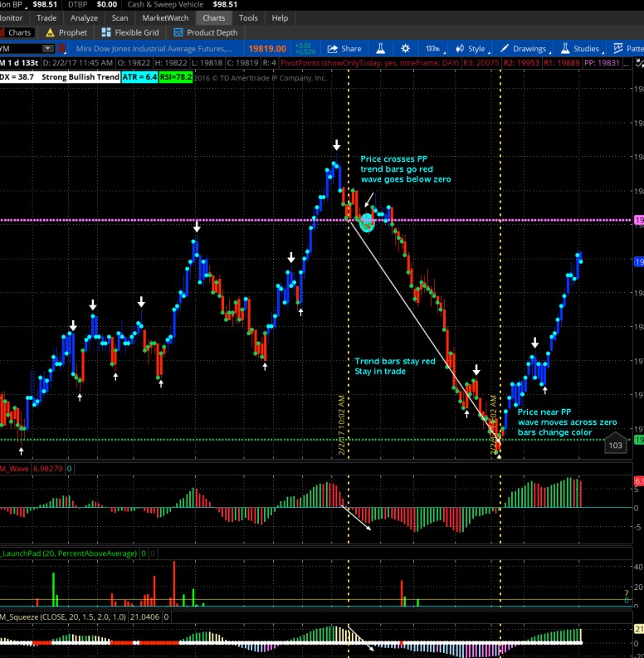Image resolution: width=644 pixels, height=658 pixels.
Task: Open chart settings gear icon
Action: tap(405, 49)
